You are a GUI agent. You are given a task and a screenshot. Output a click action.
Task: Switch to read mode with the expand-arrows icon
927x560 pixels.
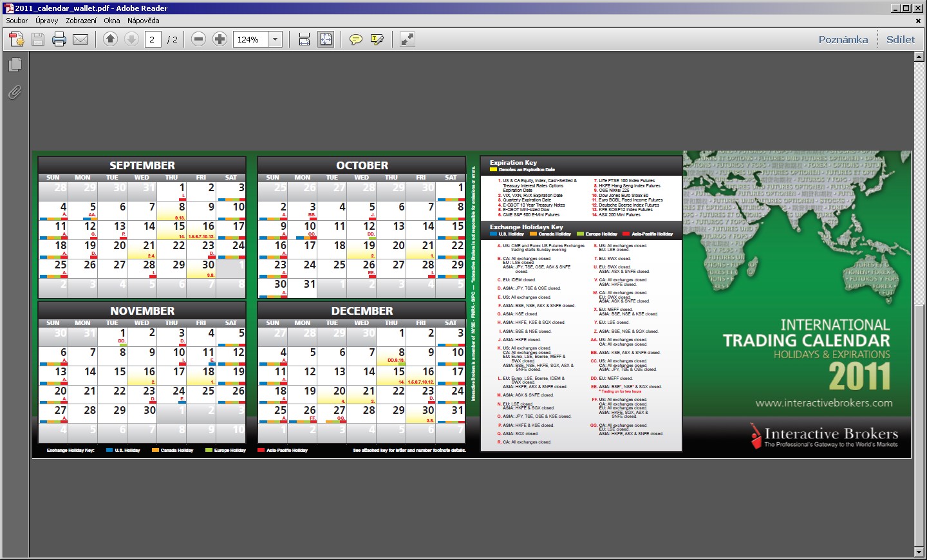[x=407, y=39]
